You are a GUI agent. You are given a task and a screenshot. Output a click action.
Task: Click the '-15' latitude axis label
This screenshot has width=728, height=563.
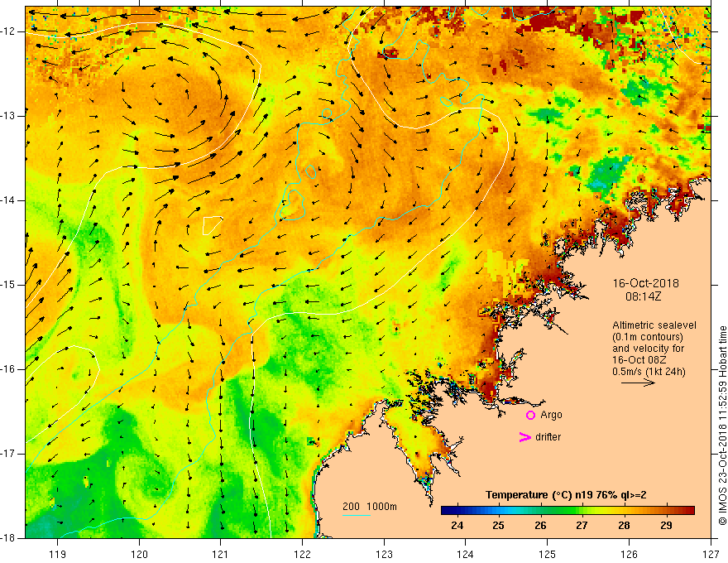click(x=9, y=285)
